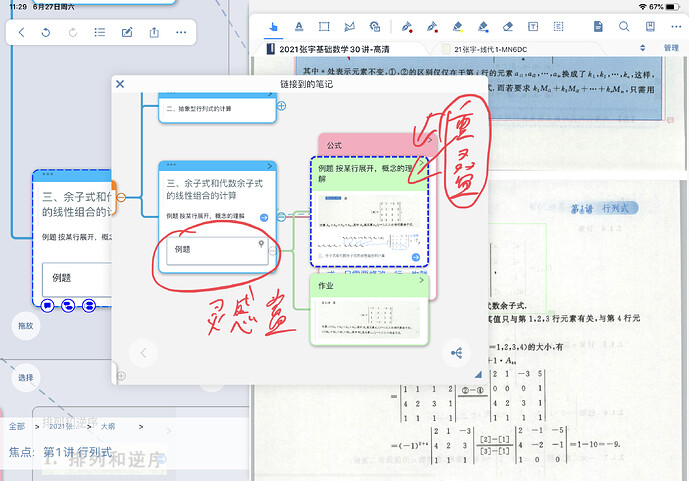The height and width of the screenshot is (481, 689).
Task: Check the battery indicator in status bar
Action: pos(672,7)
